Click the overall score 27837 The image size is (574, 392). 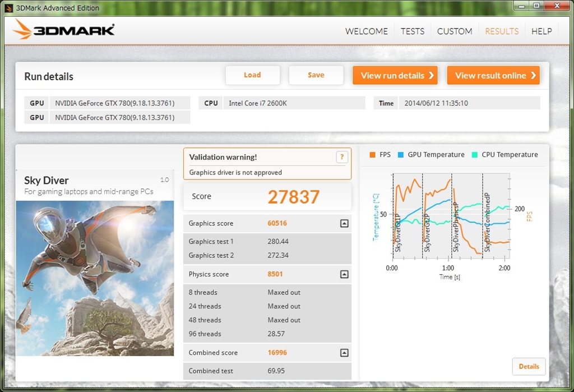(x=294, y=197)
